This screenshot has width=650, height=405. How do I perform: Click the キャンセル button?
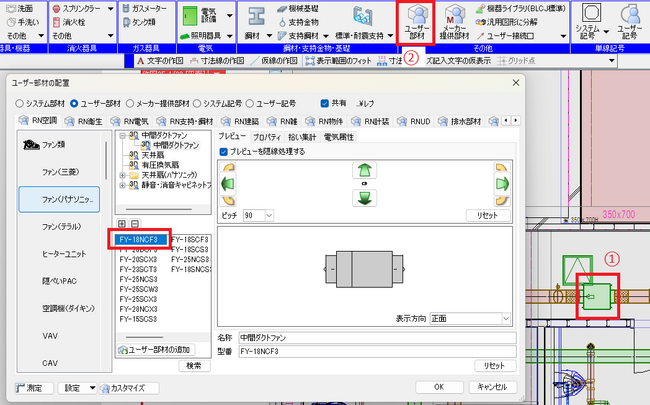point(494,386)
